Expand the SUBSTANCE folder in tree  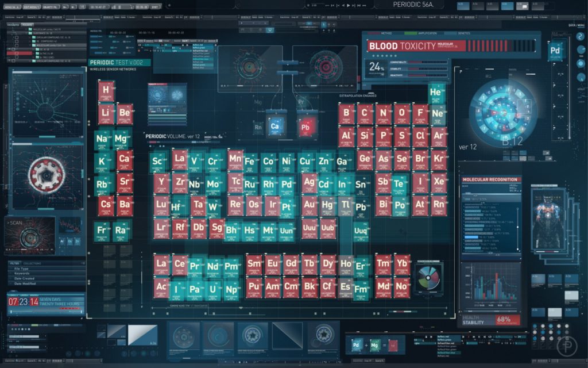click(26, 33)
